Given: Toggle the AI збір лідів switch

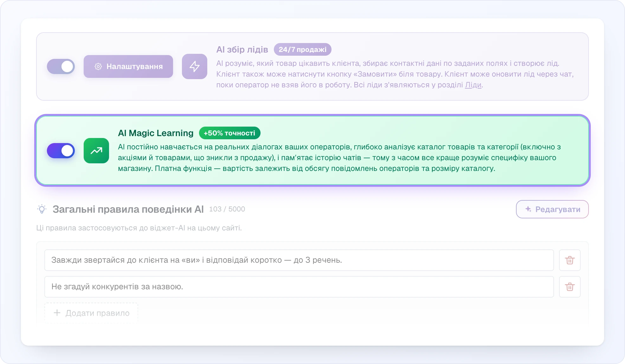Looking at the screenshot, I should tap(61, 66).
